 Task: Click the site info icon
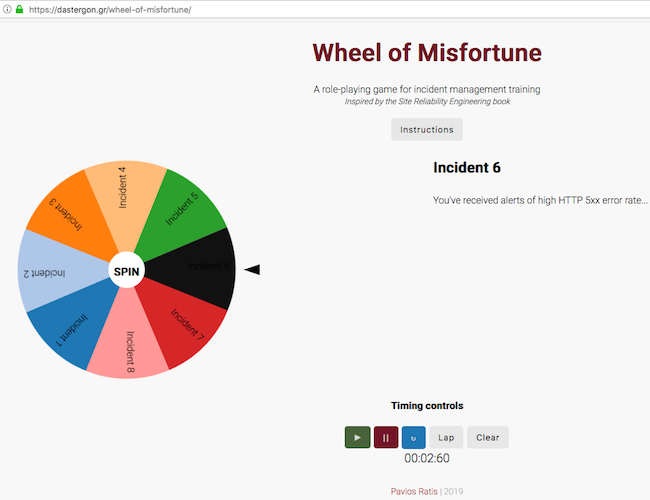pos(6,10)
